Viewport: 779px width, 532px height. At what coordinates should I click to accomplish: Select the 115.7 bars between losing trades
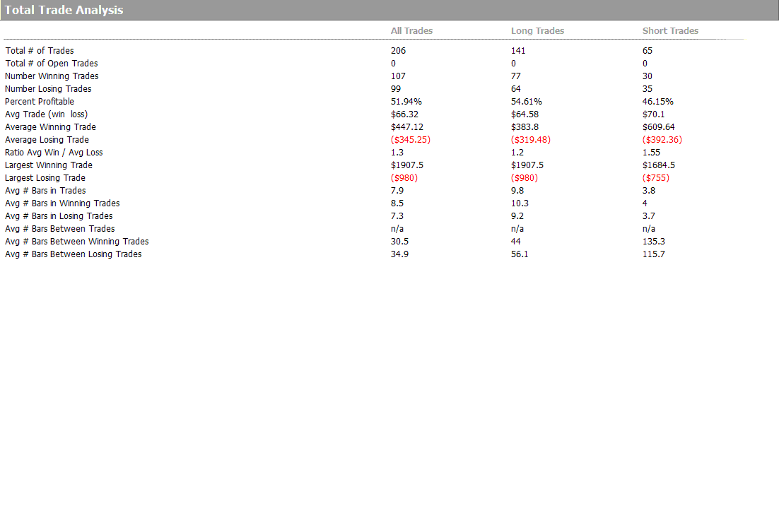point(654,254)
